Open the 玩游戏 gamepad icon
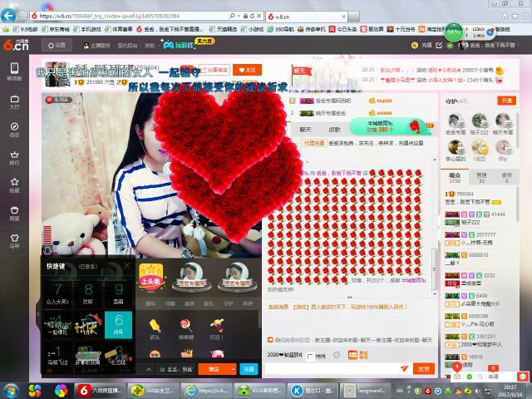The image size is (532, 399). click(168, 45)
